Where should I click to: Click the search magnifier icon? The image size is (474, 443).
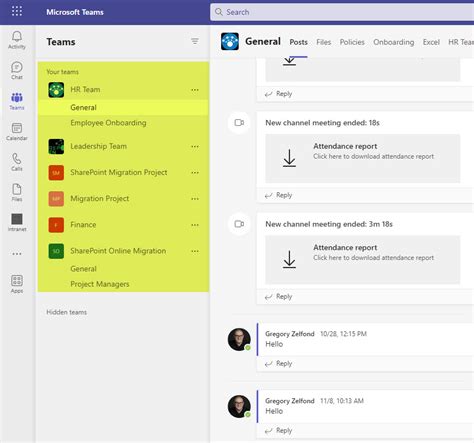point(219,12)
